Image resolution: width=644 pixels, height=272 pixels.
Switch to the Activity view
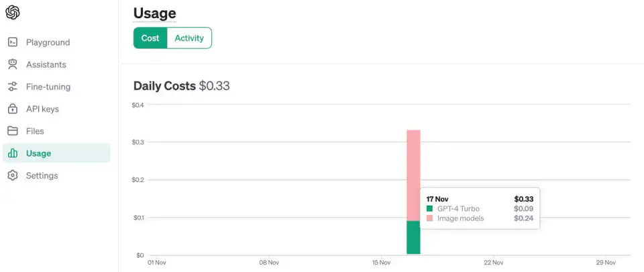[189, 38]
